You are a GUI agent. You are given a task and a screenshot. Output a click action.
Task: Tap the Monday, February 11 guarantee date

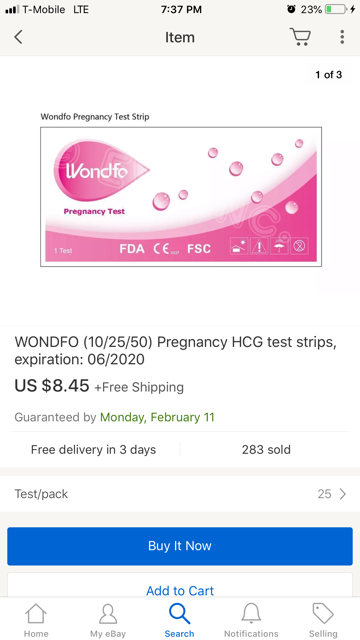157,417
